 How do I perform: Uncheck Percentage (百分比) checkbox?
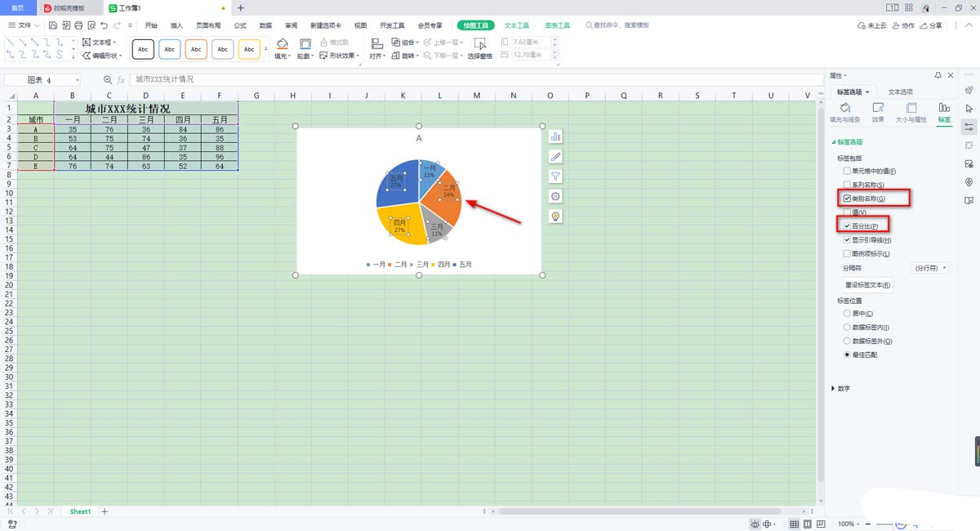[847, 226]
